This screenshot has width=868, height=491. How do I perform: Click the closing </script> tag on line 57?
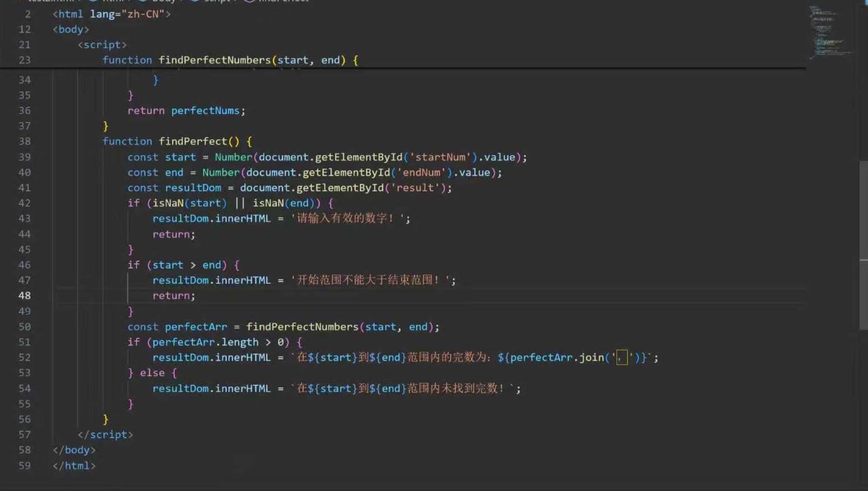click(x=105, y=435)
